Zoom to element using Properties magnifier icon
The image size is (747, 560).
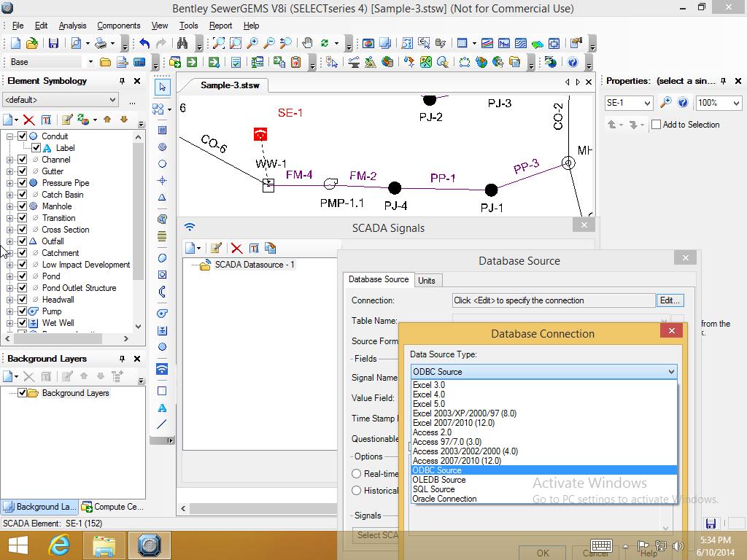665,102
